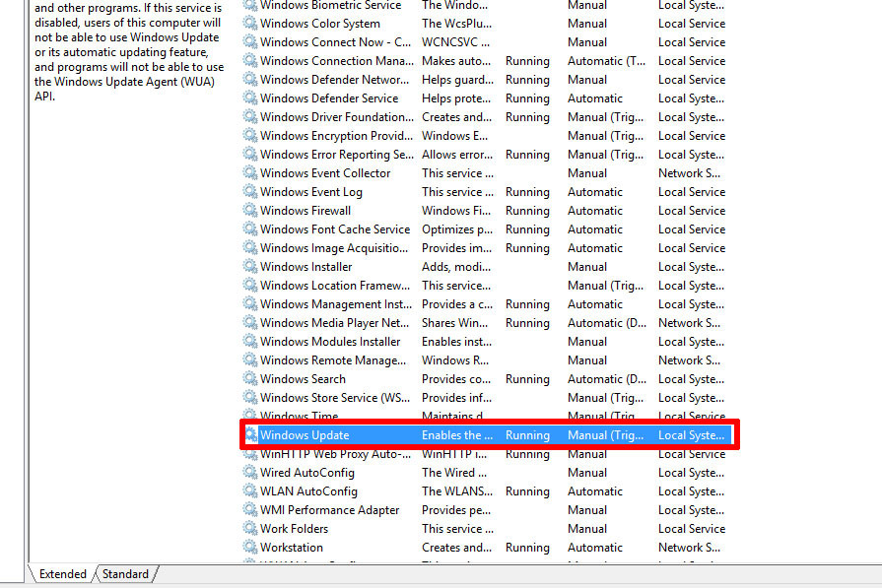Click the gear icon beside Windows Store Service
The height and width of the screenshot is (588, 882).
tap(249, 398)
